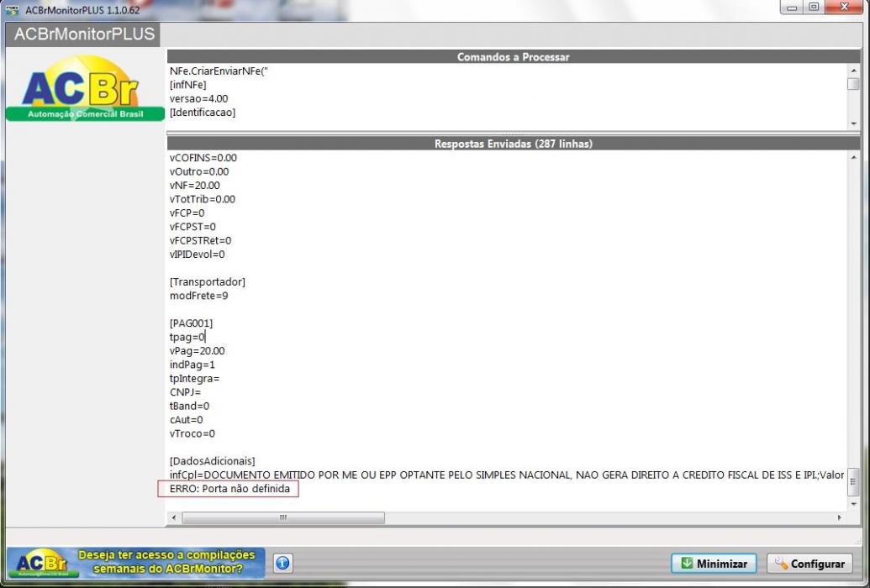Click the 'versao=4.00' line
870x588 pixels.
point(198,99)
